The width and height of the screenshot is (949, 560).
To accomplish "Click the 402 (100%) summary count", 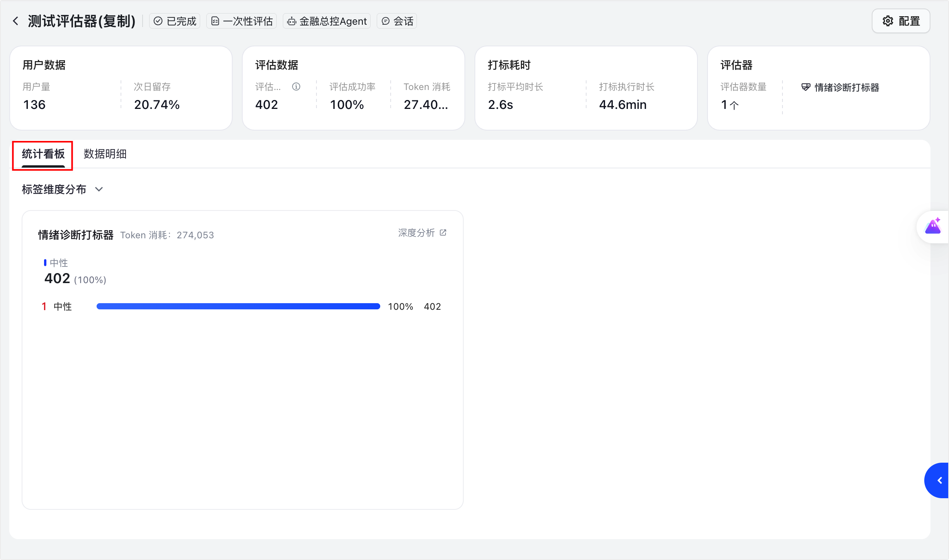I will (x=75, y=278).
